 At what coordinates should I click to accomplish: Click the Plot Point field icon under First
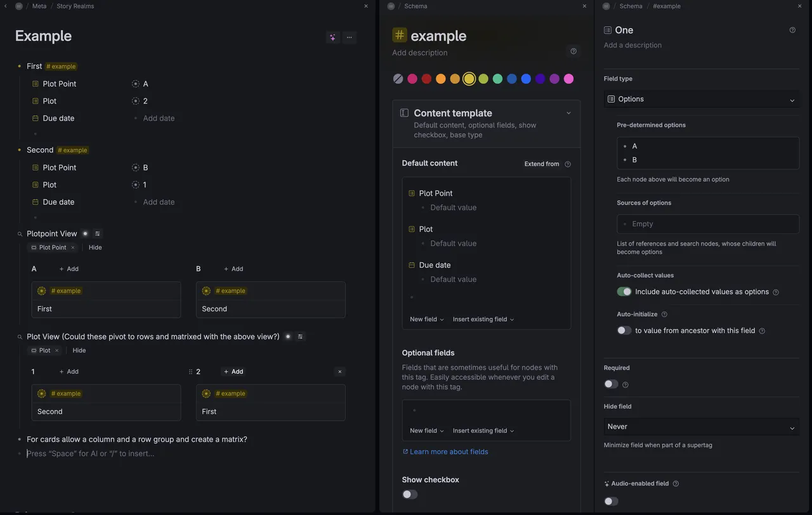[x=36, y=84]
